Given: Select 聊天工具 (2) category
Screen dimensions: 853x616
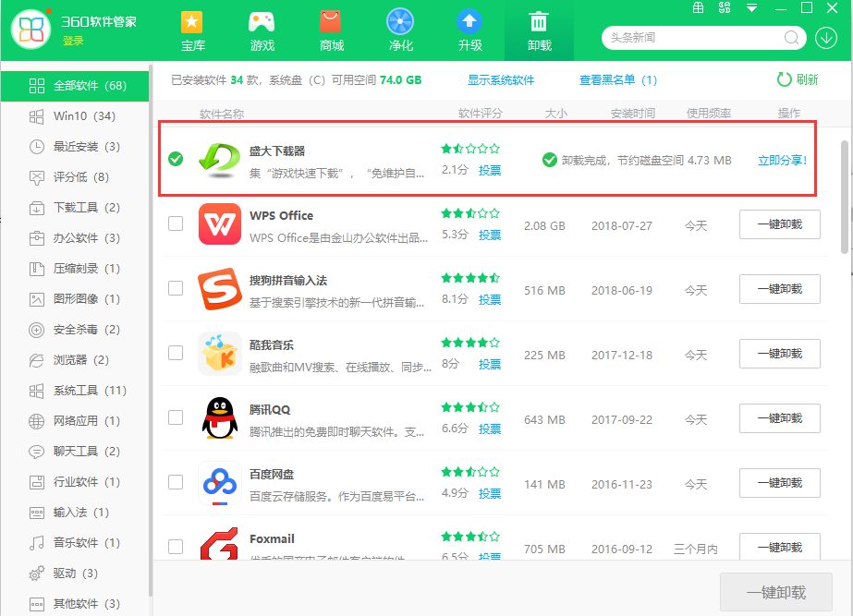Looking at the screenshot, I should coord(75,452).
